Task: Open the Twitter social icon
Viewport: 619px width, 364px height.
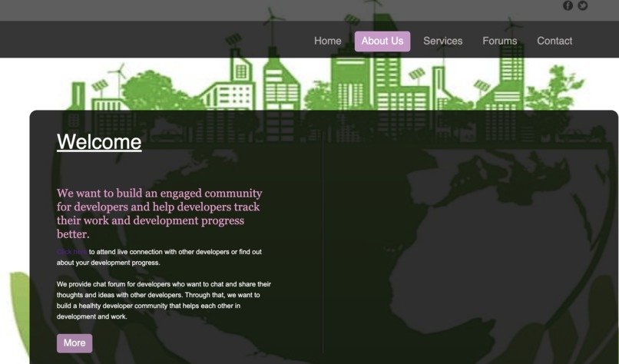Action: tap(583, 5)
